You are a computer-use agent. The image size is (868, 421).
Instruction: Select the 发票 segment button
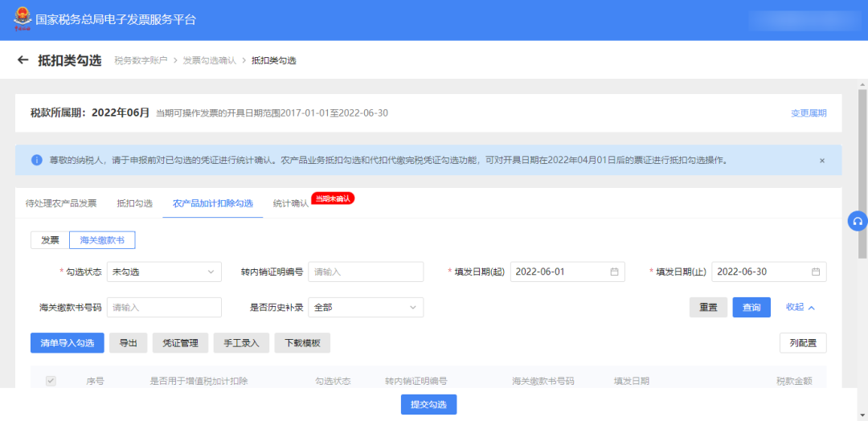[x=50, y=240]
